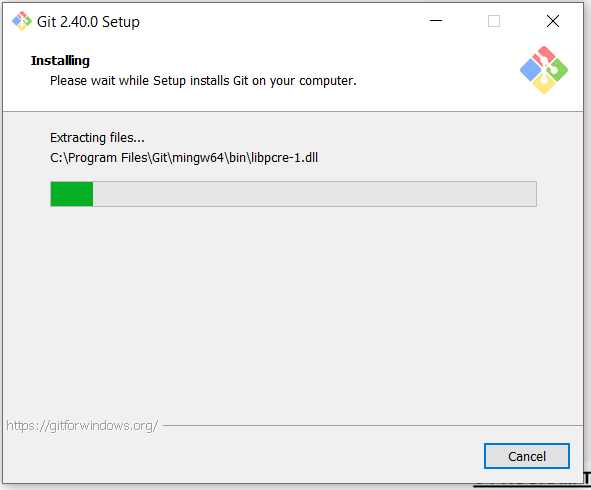Click the Git logo in title bar
Viewport: 591px width, 490px height.
point(22,21)
